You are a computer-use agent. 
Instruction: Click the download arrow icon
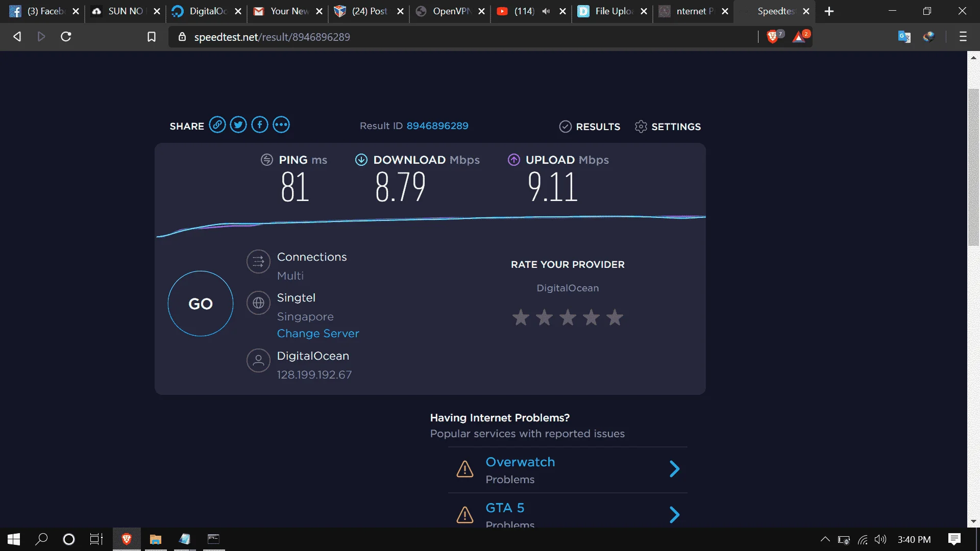pos(361,160)
